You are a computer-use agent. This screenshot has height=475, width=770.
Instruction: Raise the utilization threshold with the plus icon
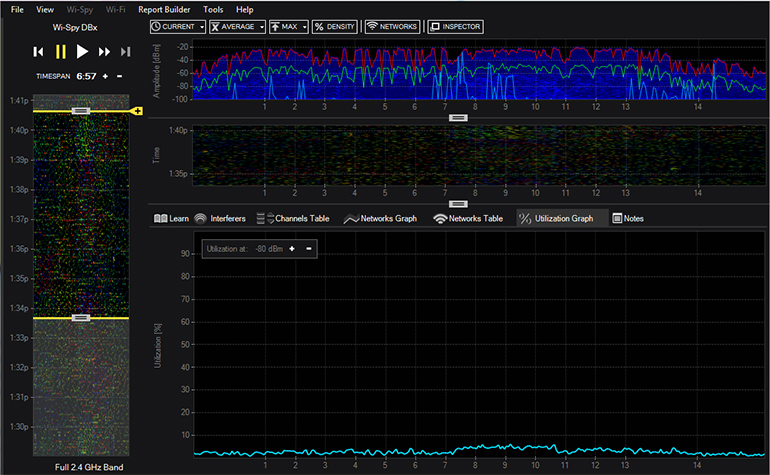point(292,248)
